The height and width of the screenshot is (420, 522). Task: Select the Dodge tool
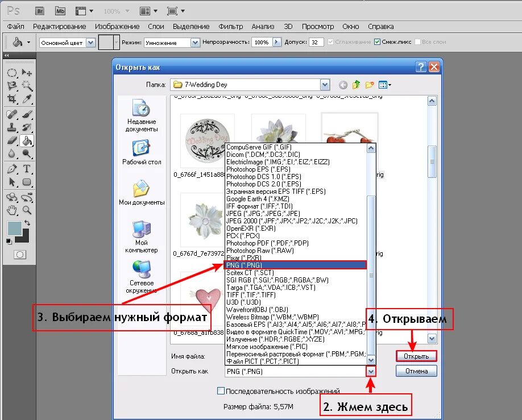pos(27,153)
